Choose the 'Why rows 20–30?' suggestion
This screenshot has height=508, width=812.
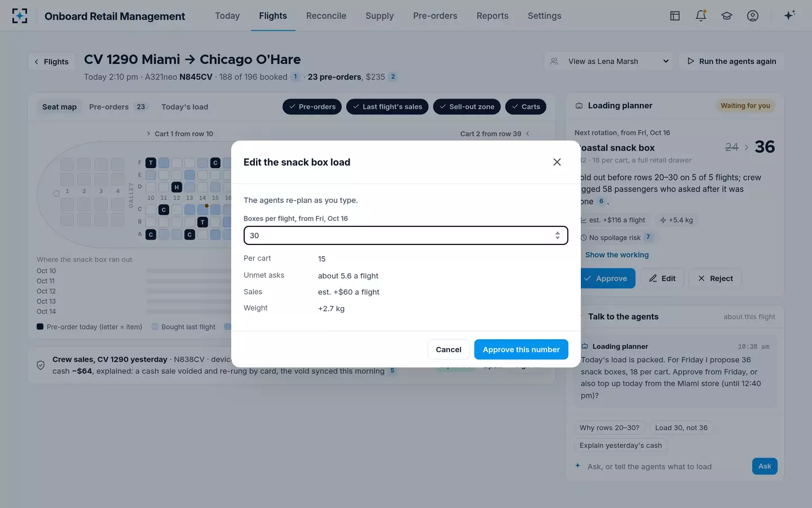coord(610,428)
